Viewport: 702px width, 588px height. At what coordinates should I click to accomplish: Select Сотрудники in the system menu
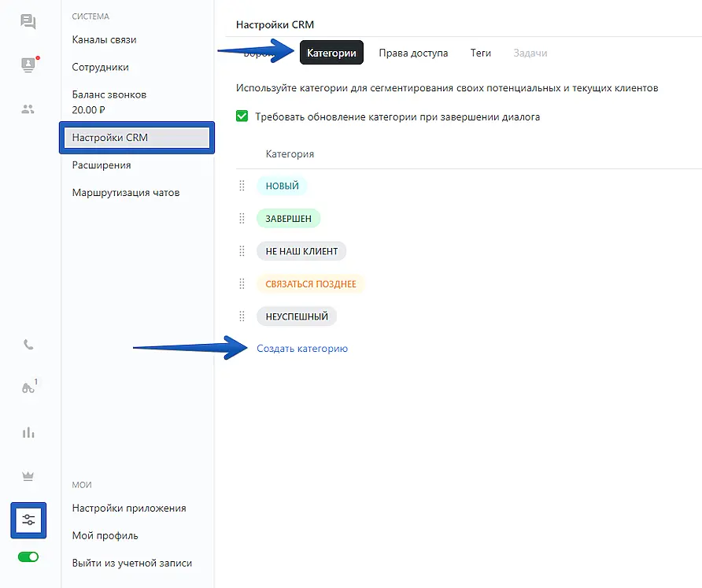coord(100,67)
